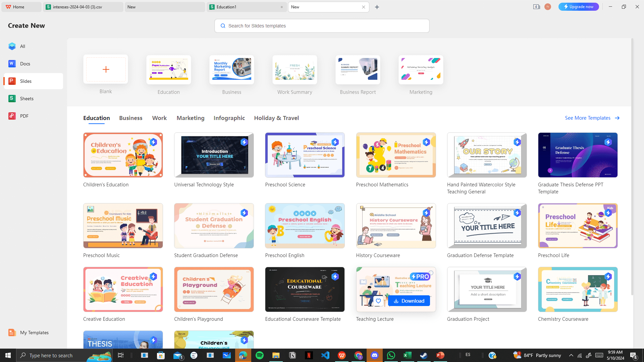Expand hidden system tray icons chevron
Image resolution: width=644 pixels, height=362 pixels.
tap(571, 355)
